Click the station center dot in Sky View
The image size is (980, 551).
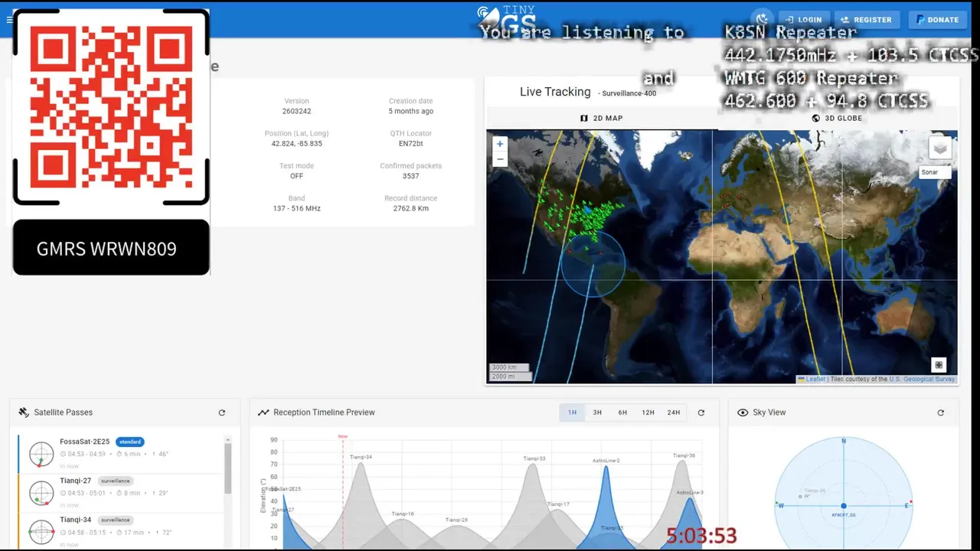pos(844,506)
